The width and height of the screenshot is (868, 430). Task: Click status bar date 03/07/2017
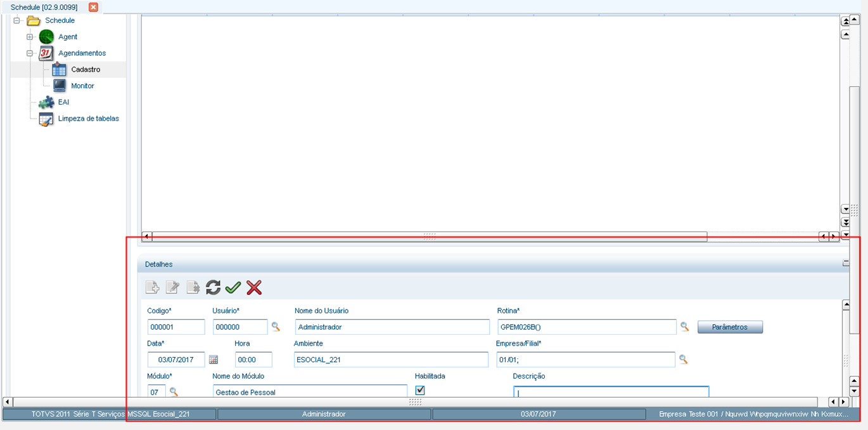[539, 414]
